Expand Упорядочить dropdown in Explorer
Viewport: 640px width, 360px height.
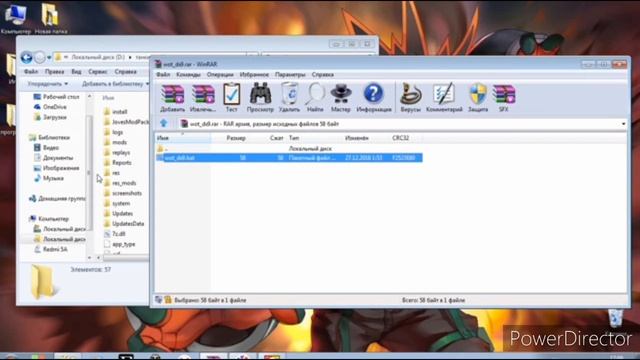[48, 84]
